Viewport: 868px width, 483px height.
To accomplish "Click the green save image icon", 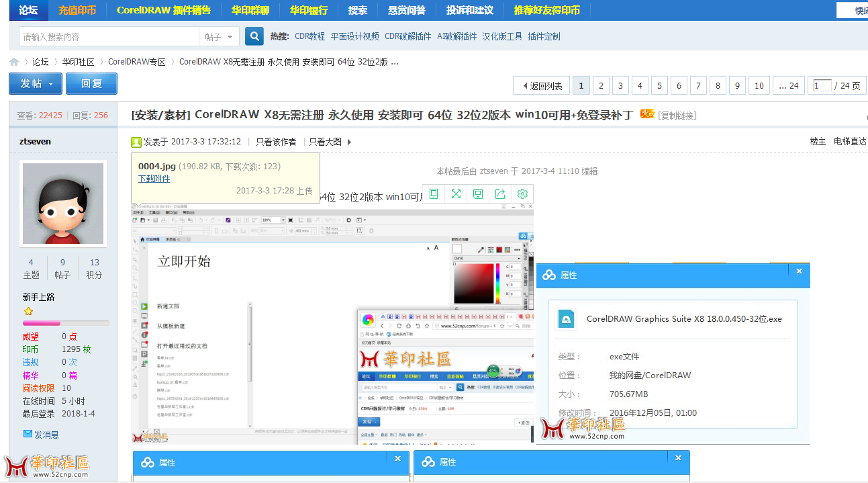I will tap(478, 193).
